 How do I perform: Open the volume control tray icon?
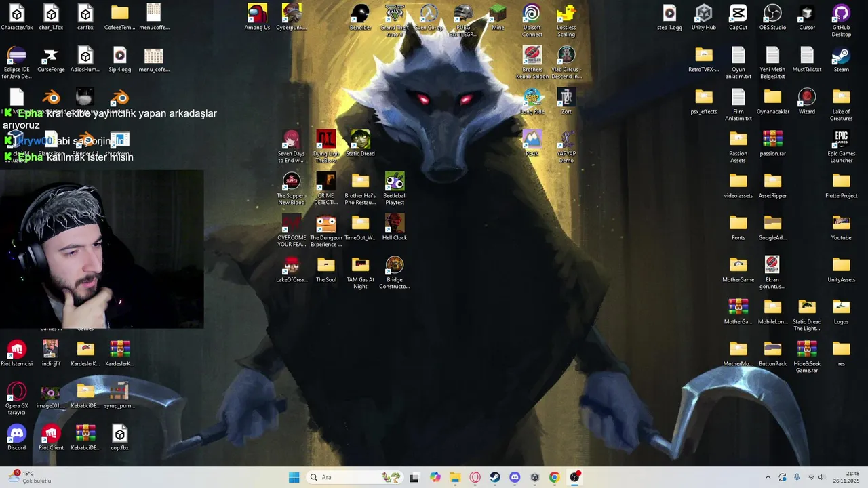pos(821,477)
